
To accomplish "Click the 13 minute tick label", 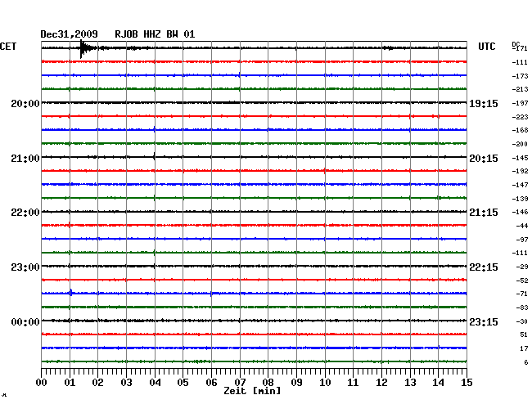I will pos(410,382).
